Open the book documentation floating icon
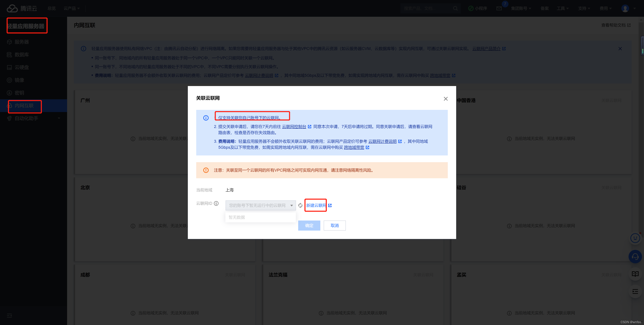 click(635, 274)
